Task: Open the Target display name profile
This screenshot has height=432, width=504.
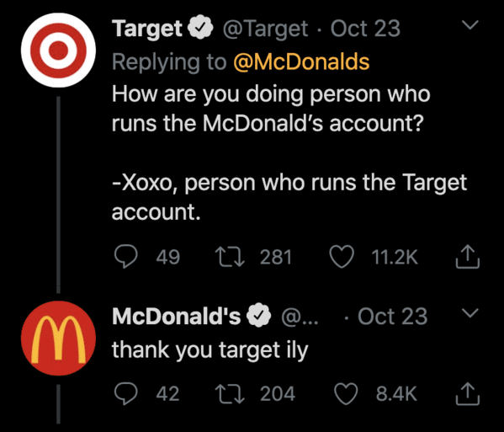Action: 147,29
